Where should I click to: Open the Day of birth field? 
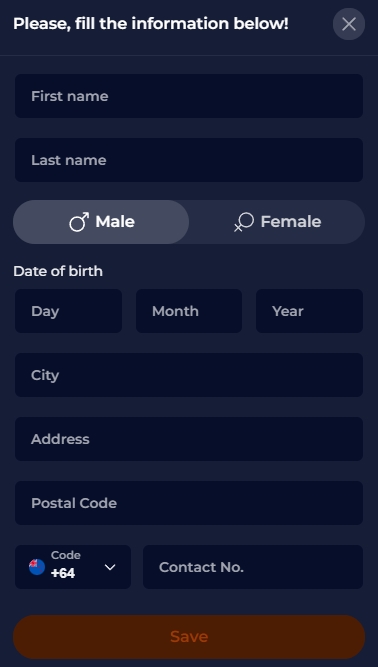coord(68,311)
